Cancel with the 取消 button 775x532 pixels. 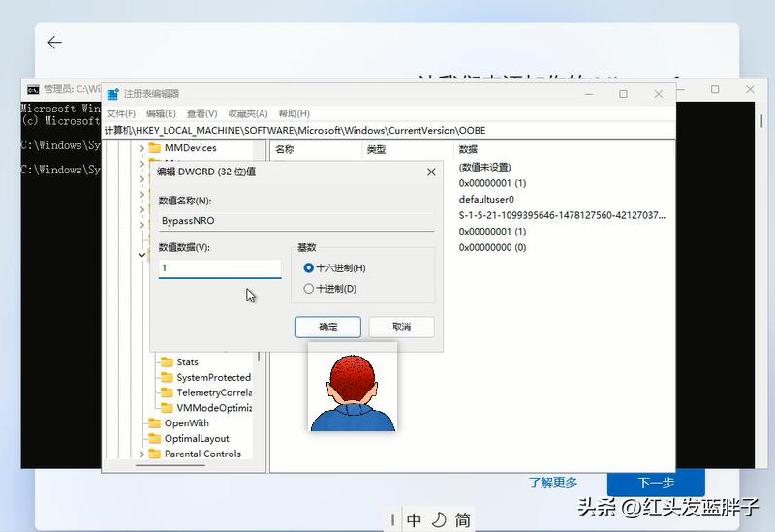[x=401, y=327]
